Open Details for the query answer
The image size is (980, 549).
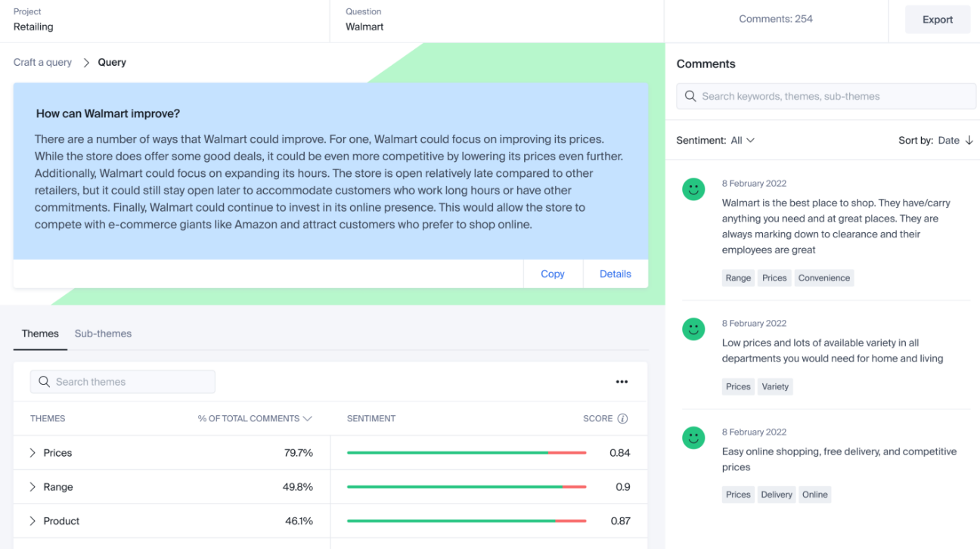[x=616, y=274]
